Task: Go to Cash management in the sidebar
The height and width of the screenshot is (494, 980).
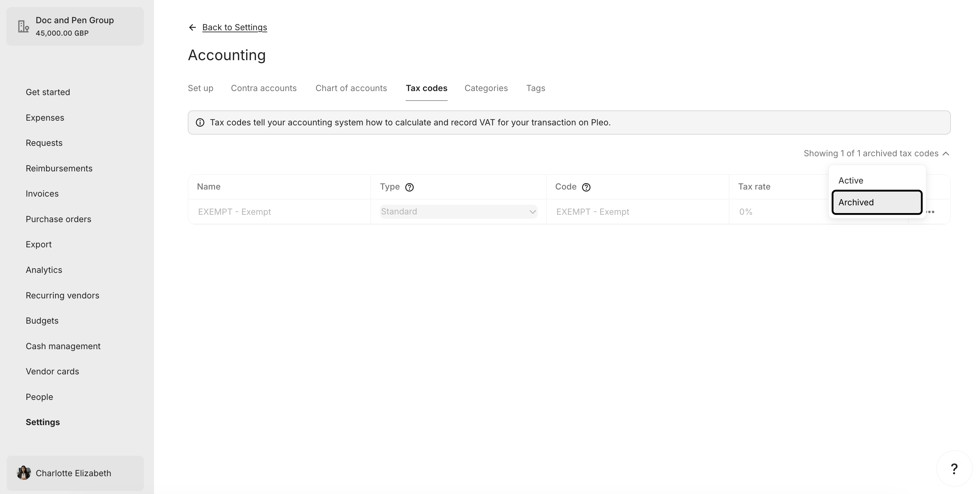Action: [x=63, y=346]
